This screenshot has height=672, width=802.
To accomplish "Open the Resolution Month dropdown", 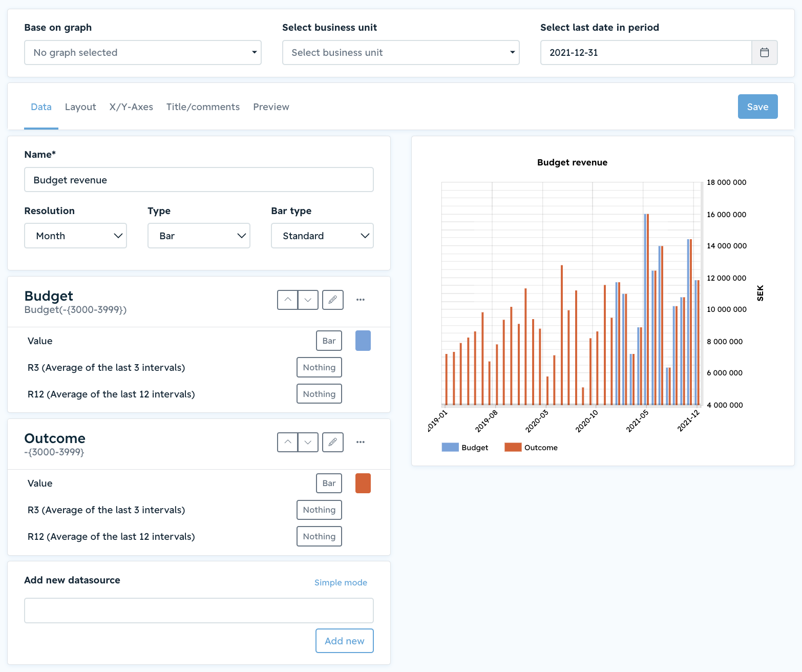I will (75, 236).
